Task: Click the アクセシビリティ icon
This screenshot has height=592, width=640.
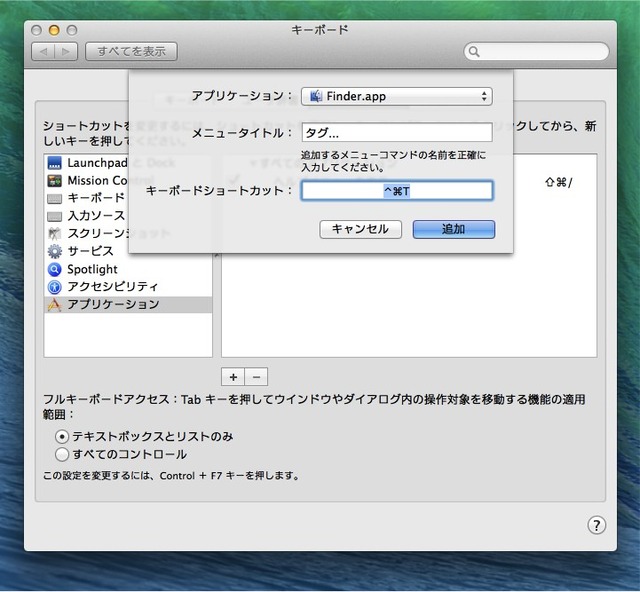Action: point(54,287)
